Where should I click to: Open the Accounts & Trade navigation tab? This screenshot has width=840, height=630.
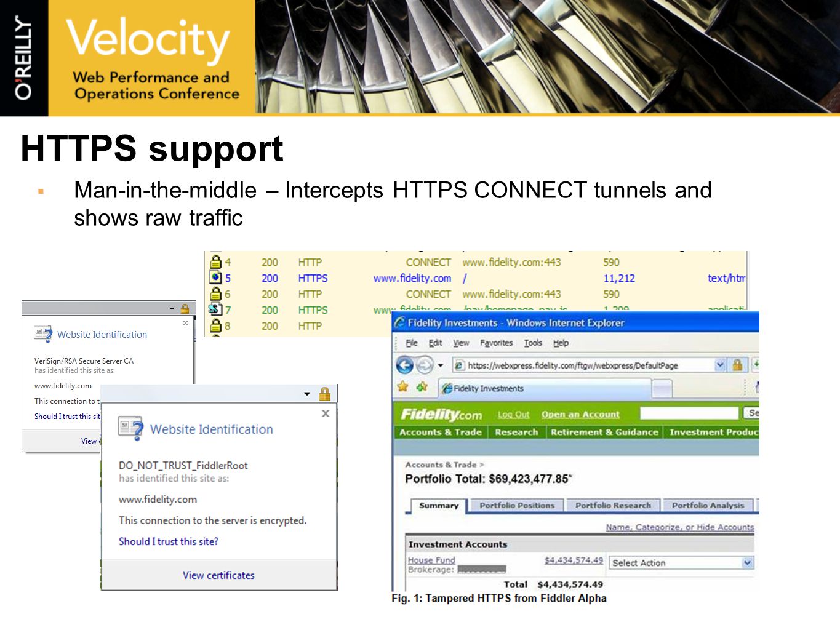coord(440,433)
